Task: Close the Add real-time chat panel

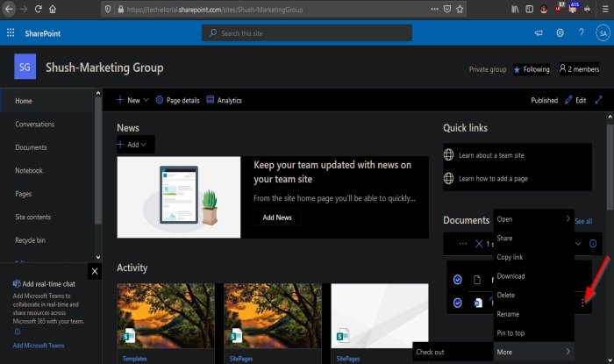Action: tap(95, 271)
